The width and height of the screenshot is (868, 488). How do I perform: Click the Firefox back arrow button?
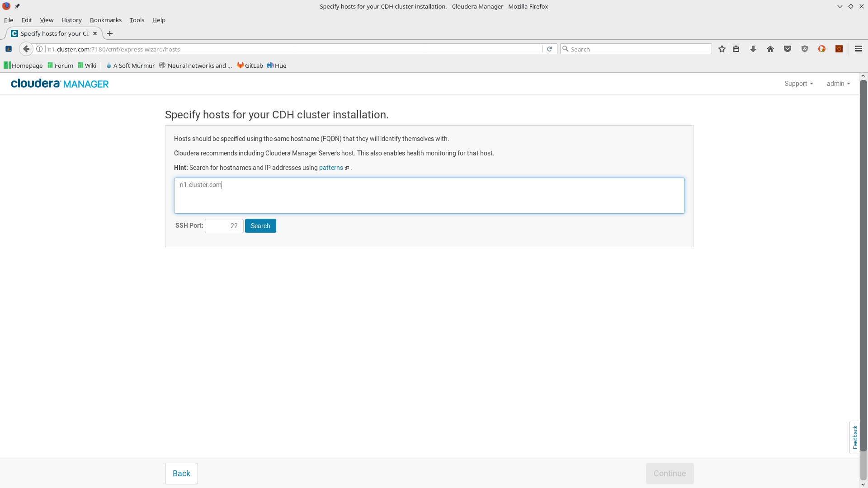click(x=26, y=49)
